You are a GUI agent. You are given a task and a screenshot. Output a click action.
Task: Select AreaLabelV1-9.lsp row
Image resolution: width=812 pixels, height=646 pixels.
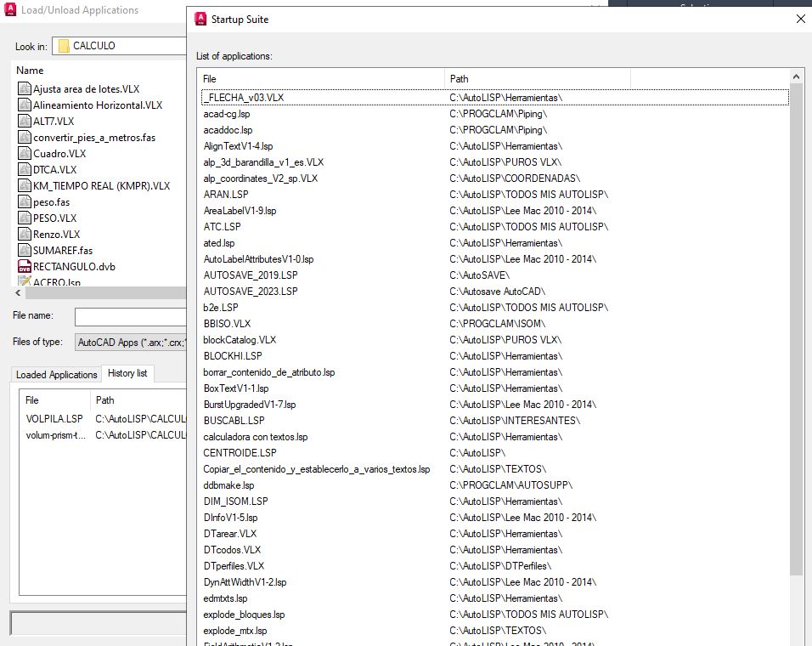494,210
